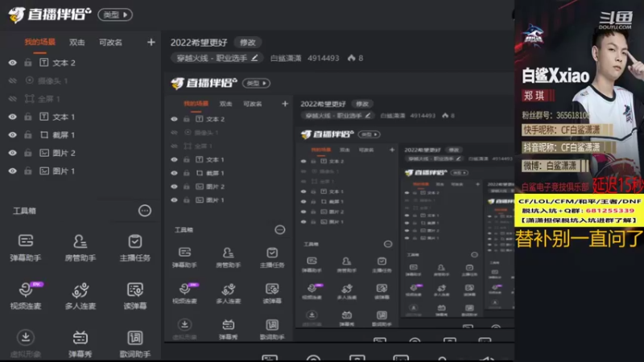Image resolution: width=644 pixels, height=362 pixels.
Task: Click the largest 修改 button beside 2022希望更好
Action: [x=248, y=43]
